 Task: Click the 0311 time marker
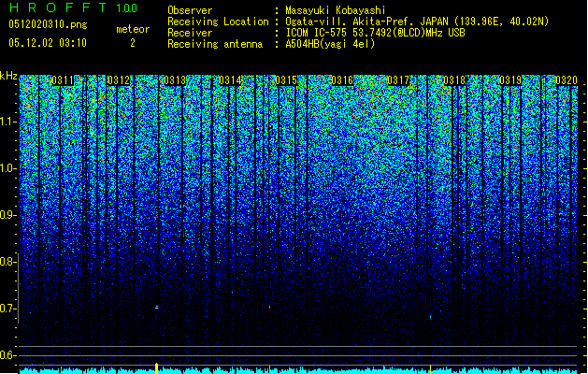click(63, 80)
